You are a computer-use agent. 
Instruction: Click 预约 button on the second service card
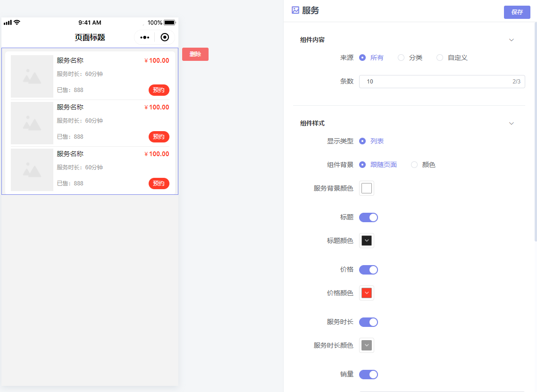tap(159, 137)
